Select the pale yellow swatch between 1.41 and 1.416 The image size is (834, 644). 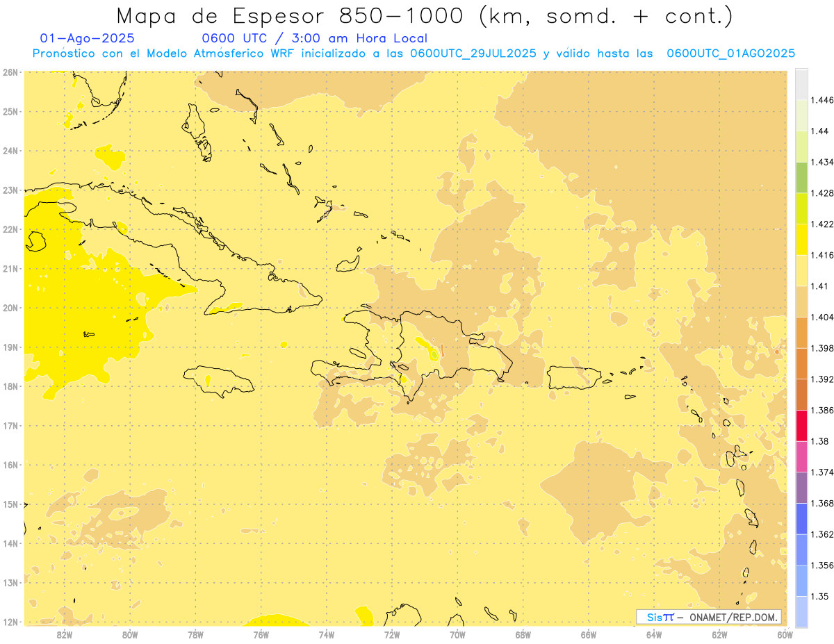click(x=801, y=270)
